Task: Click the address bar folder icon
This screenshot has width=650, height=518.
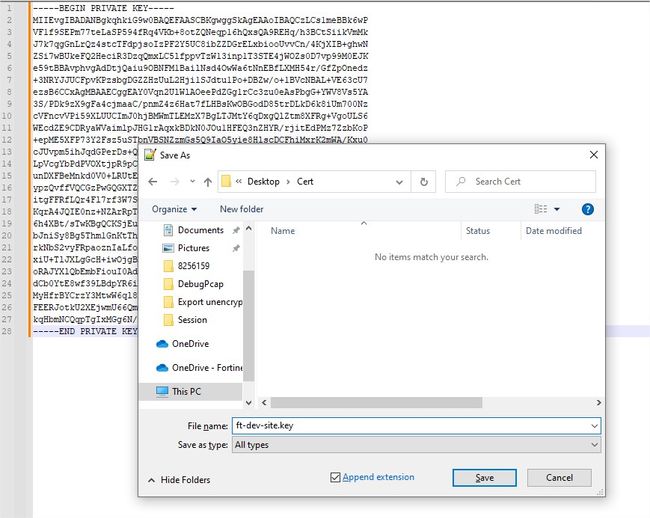Action: [x=226, y=182]
